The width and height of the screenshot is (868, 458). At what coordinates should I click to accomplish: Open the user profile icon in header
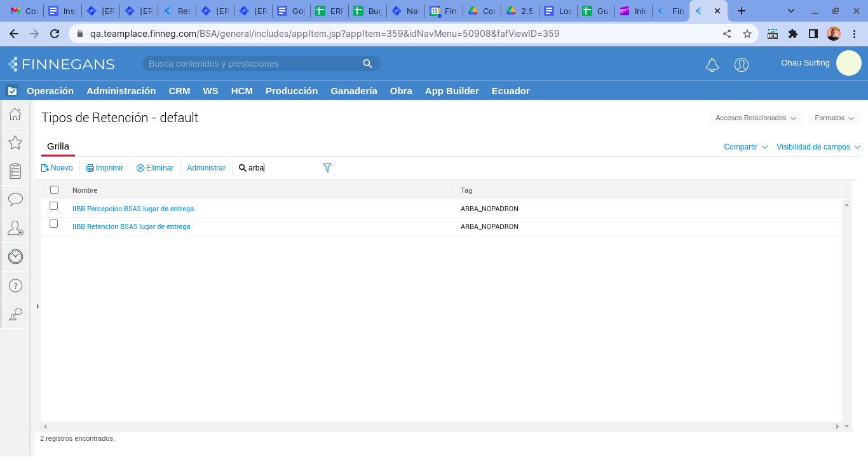[x=742, y=65]
